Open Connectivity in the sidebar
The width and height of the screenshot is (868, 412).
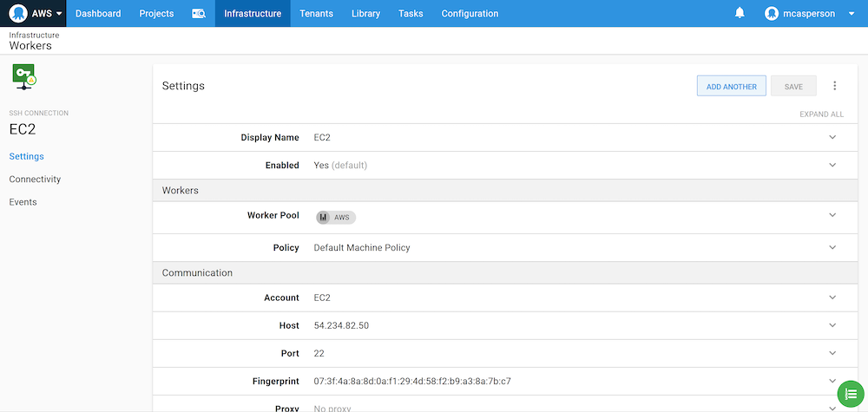[x=35, y=179]
